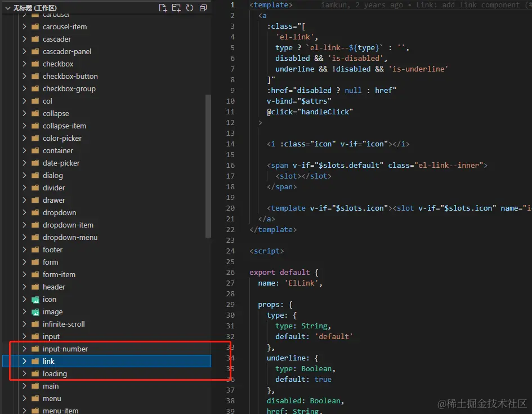Select the input-number folder row

pyautogui.click(x=106, y=349)
